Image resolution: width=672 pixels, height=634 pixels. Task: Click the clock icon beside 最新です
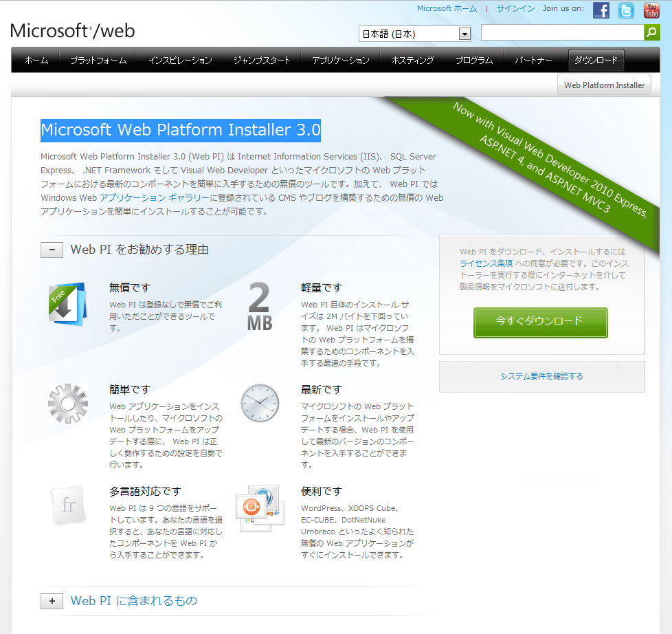coord(260,403)
